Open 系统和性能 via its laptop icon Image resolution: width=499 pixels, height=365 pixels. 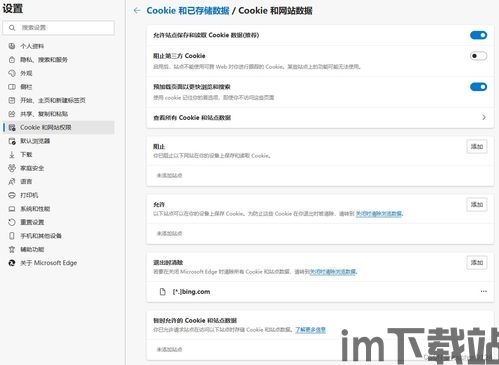[x=12, y=209]
